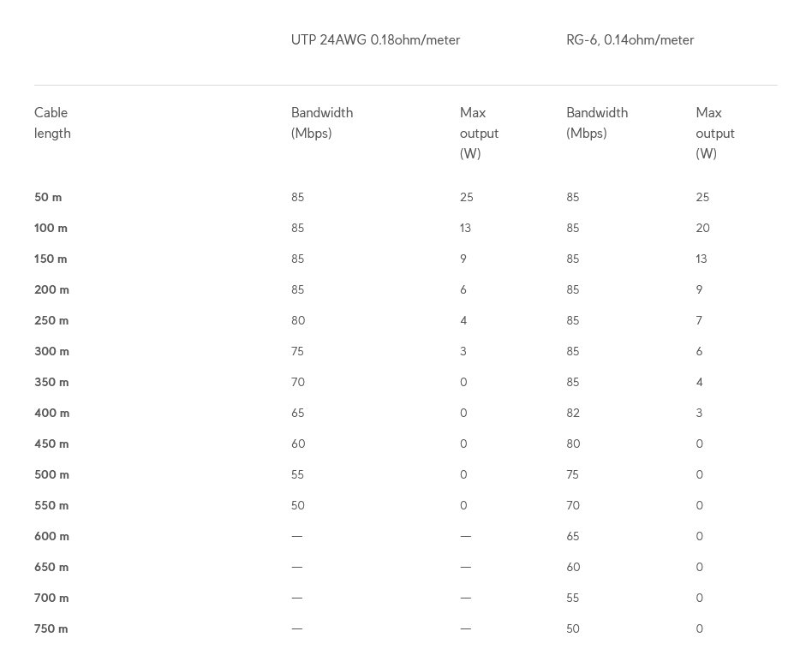The width and height of the screenshot is (812, 667).
Task: Click RG-6 Max output (W) column header
Action: click(715, 134)
